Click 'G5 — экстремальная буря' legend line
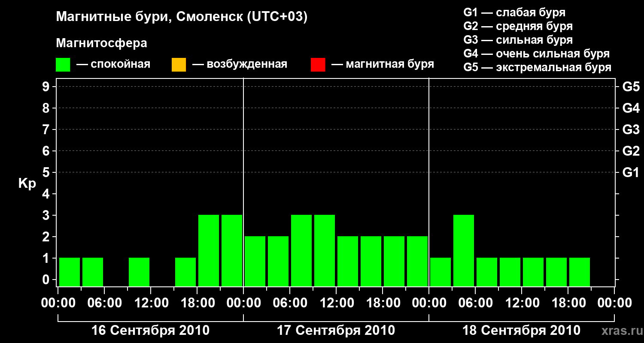This screenshot has height=343, width=644. (538, 67)
